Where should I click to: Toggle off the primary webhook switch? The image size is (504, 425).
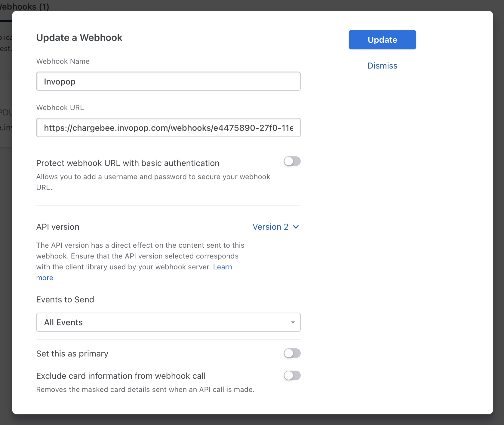(292, 353)
